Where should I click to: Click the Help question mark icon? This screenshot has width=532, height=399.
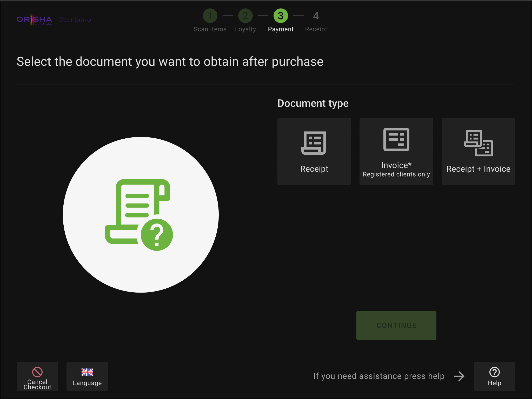[x=494, y=372]
